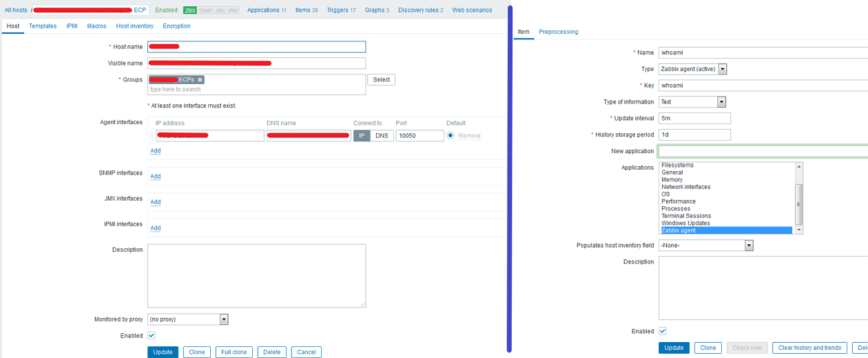Click the host Cancel button
The height and width of the screenshot is (358, 868).
coord(307,352)
